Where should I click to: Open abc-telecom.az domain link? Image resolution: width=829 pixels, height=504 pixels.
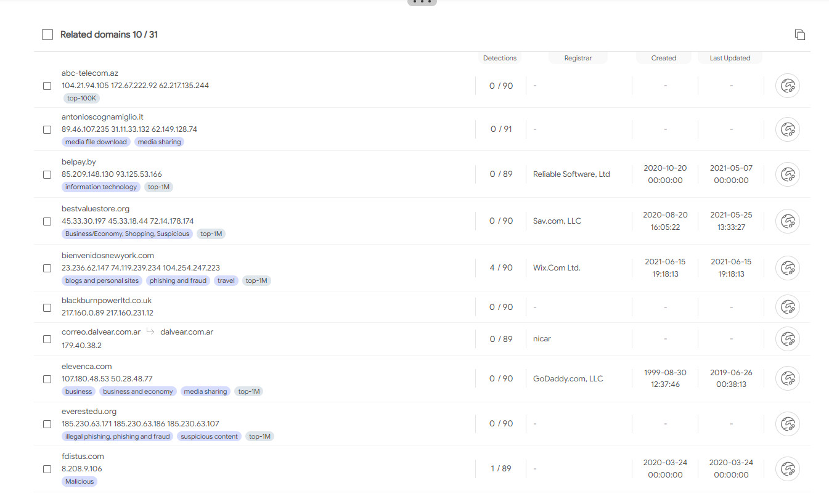click(x=90, y=73)
